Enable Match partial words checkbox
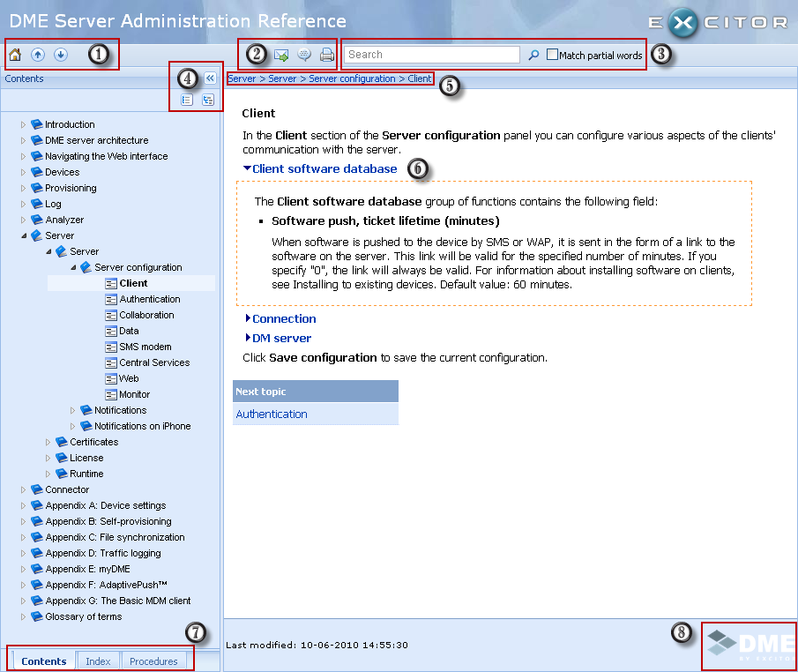 [x=553, y=56]
